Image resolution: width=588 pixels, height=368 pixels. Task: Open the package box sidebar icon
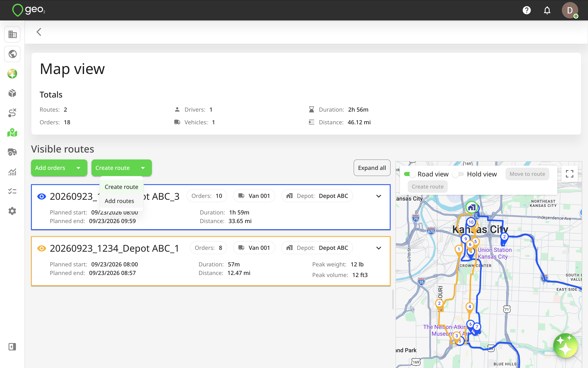(12, 93)
